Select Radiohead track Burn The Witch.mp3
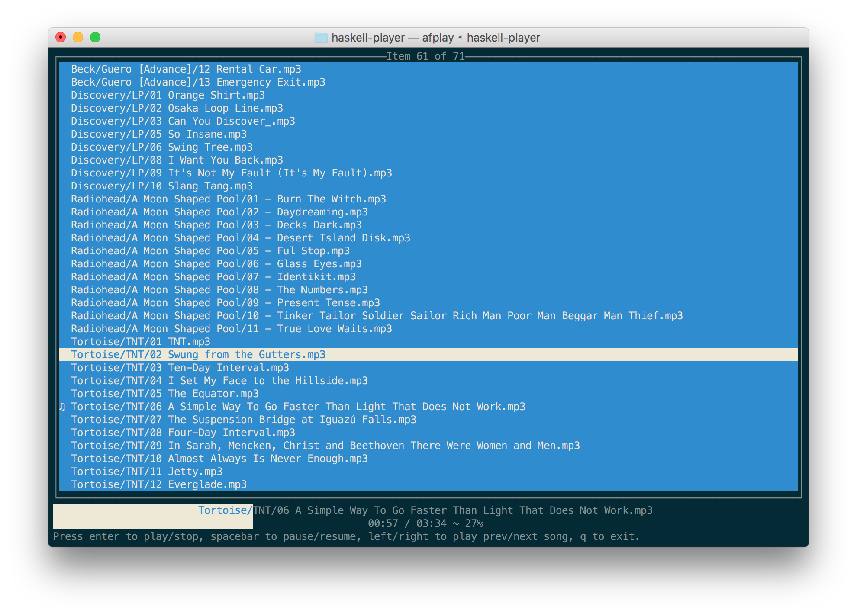857x616 pixels. tap(228, 199)
